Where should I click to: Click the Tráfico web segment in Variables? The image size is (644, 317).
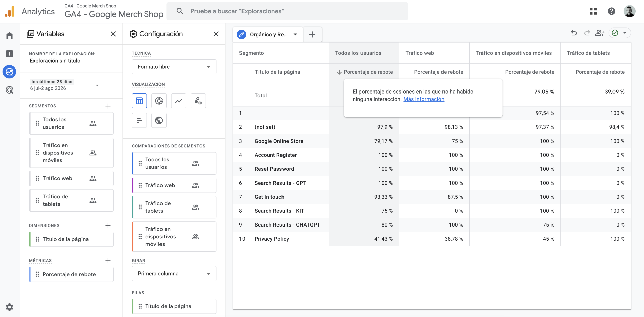tap(71, 178)
